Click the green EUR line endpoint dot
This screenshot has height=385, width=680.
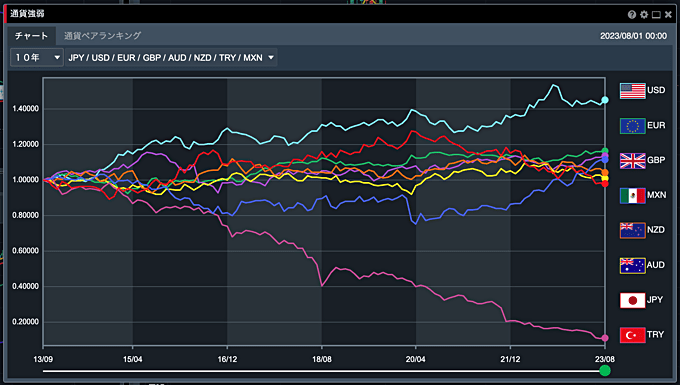605,151
